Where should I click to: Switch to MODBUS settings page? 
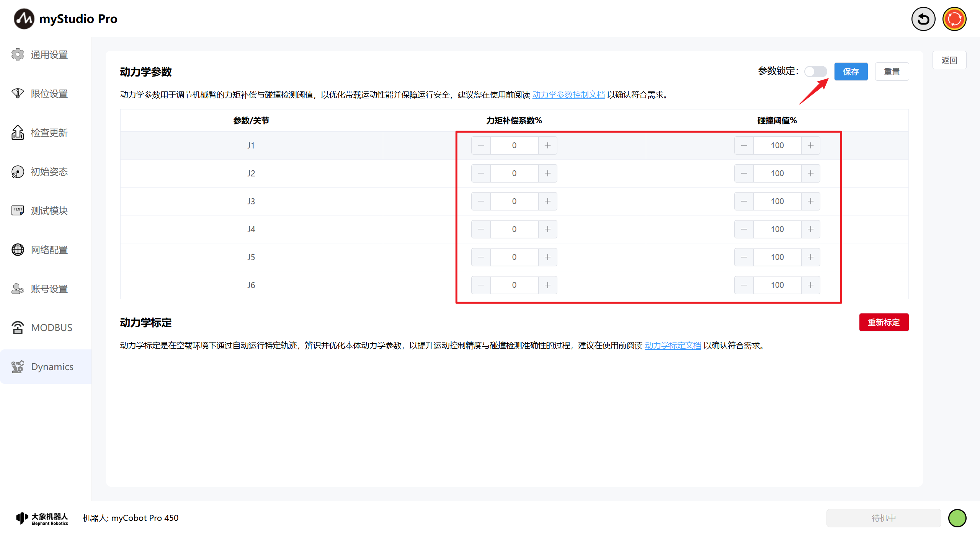tap(51, 328)
